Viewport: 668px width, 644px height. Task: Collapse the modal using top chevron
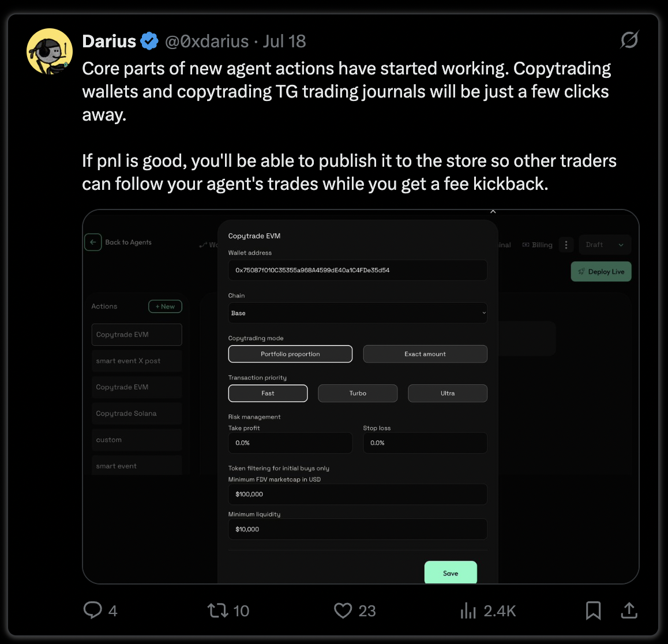493,211
